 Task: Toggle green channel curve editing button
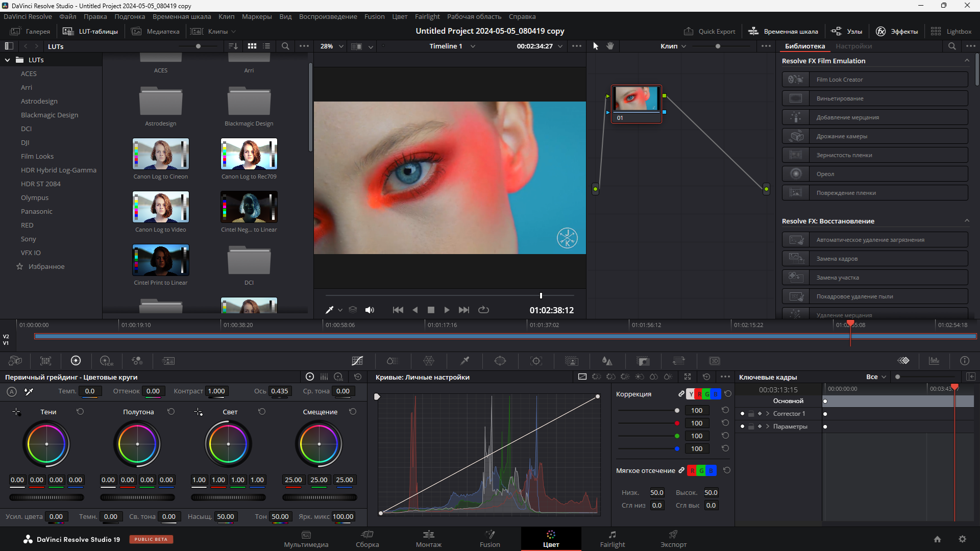[x=707, y=394]
